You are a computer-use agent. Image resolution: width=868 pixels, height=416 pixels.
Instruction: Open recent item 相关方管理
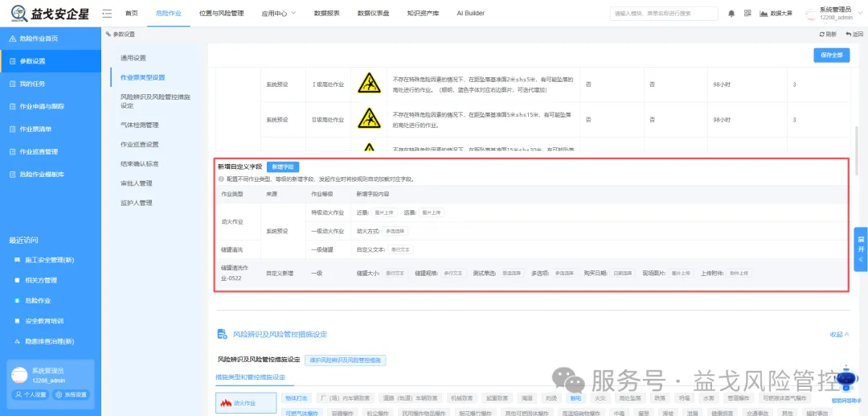coord(41,280)
